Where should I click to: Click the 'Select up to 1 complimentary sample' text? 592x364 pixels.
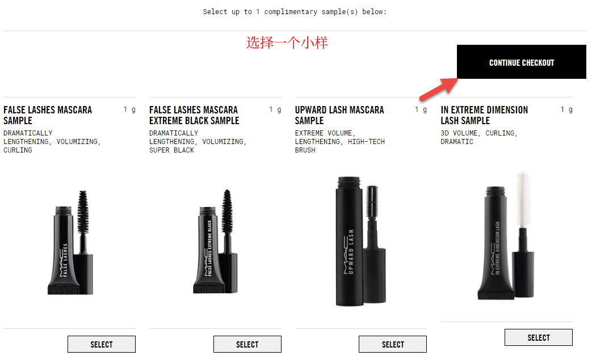(295, 12)
